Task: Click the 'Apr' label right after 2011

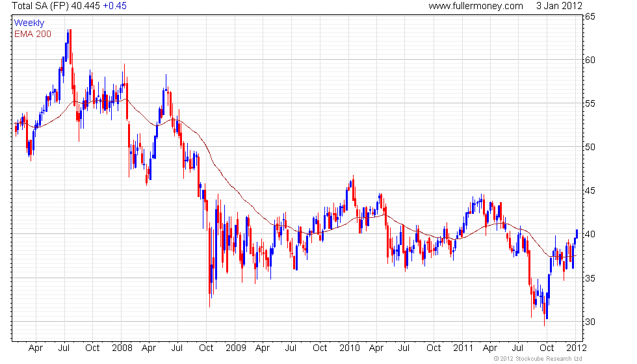Action: point(490,348)
